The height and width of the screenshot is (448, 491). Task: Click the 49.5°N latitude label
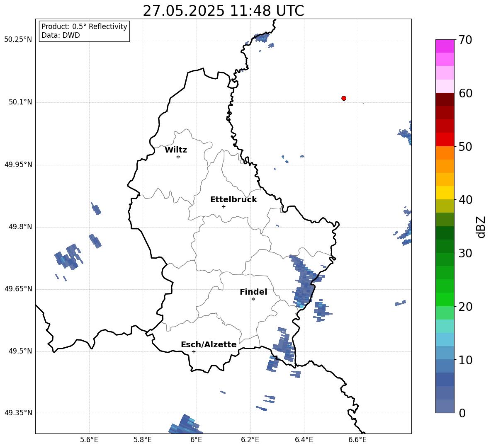(20, 351)
